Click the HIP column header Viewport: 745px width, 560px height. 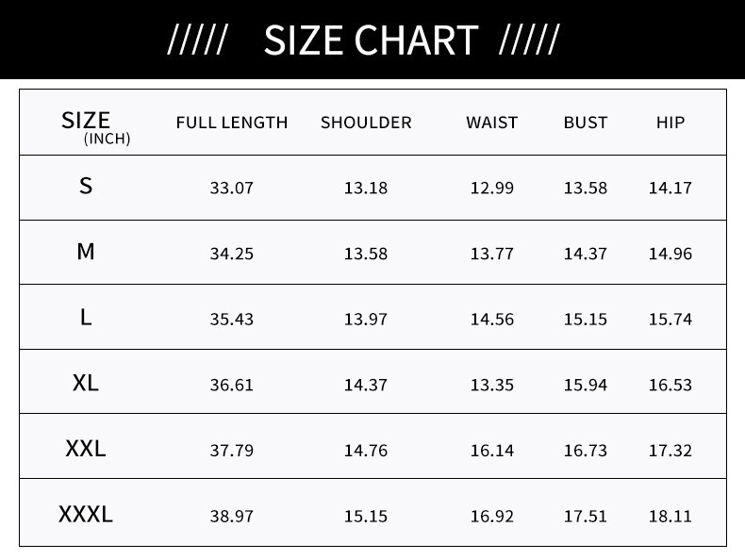(670, 123)
